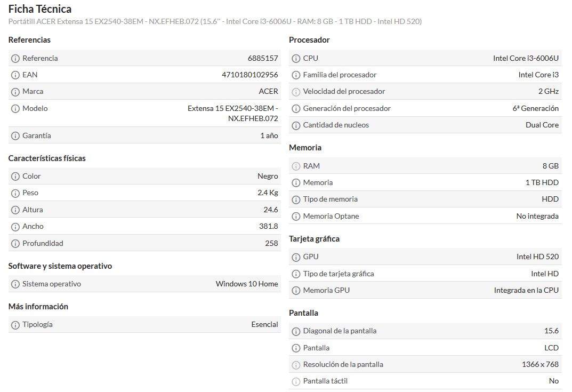
Task: Click the Pantalla section heading
Action: [x=303, y=313]
